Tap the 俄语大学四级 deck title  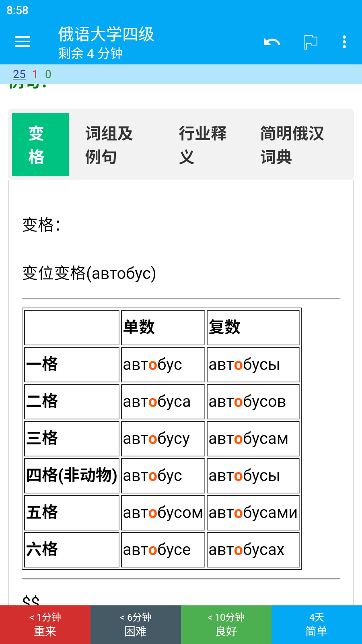click(x=106, y=34)
